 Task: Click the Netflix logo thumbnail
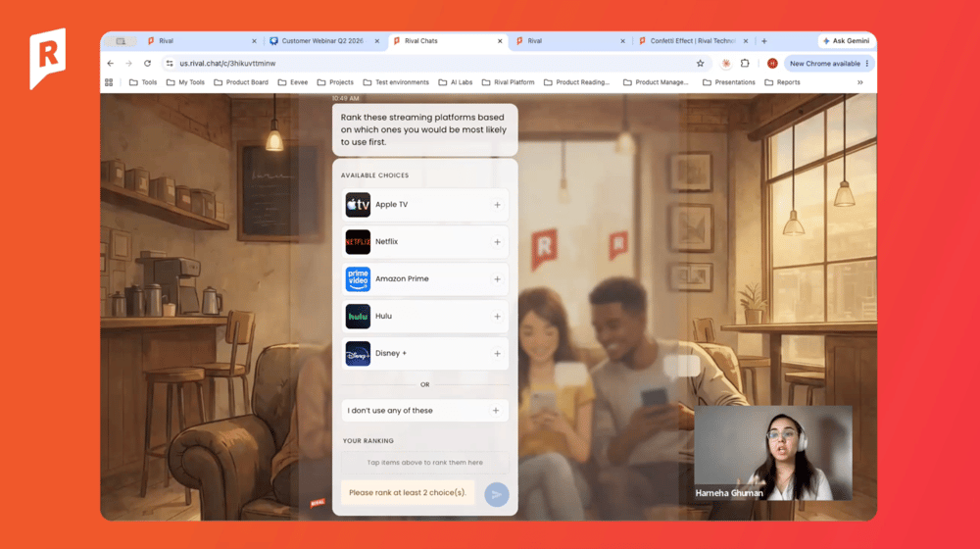pyautogui.click(x=358, y=242)
